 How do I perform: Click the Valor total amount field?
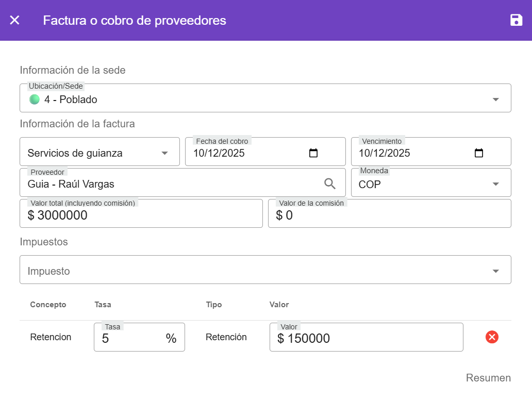(141, 215)
